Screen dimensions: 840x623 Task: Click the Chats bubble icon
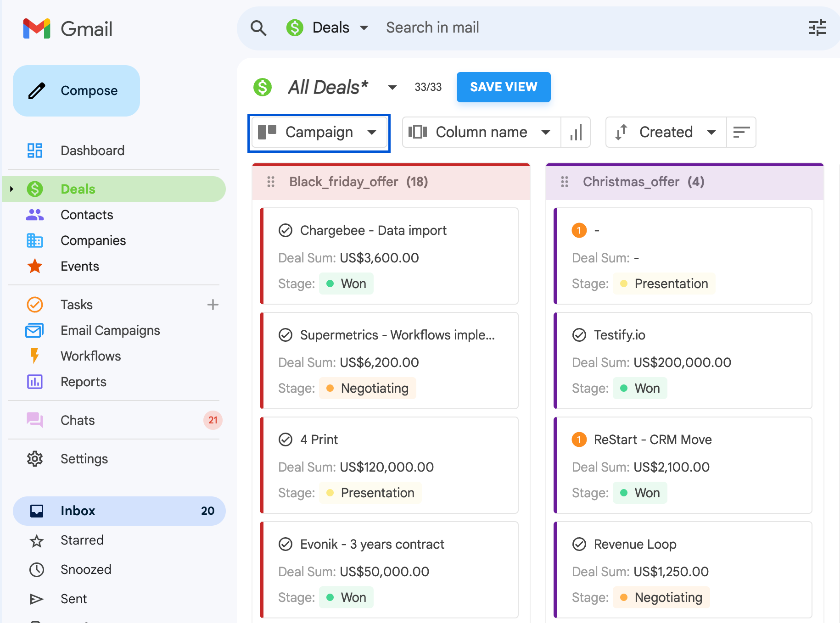coord(35,420)
